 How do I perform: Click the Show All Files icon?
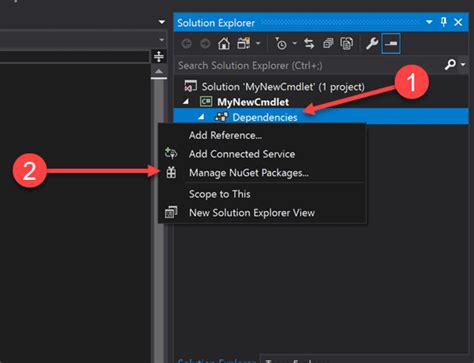coord(347,44)
